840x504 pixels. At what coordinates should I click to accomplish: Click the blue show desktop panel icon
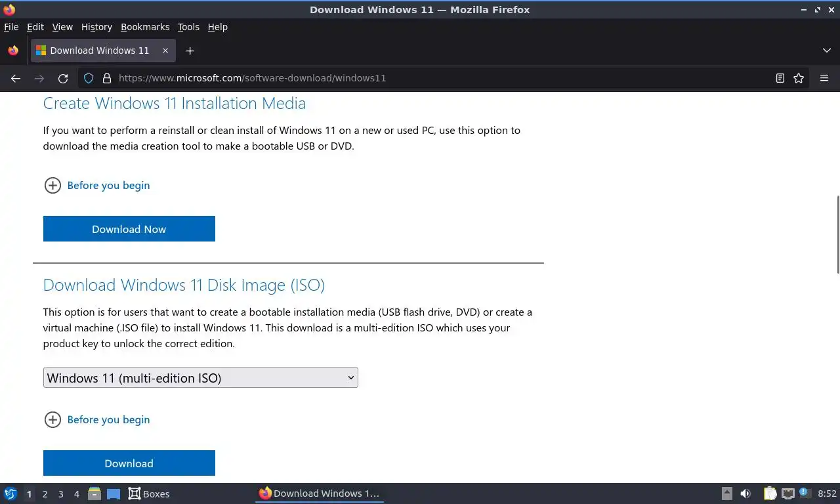pos(114,493)
